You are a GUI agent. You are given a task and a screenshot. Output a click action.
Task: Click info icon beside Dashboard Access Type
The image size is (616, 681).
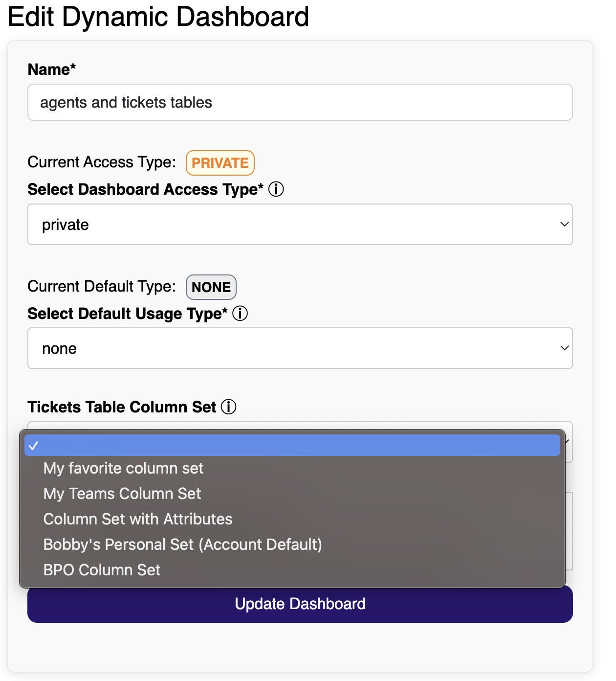click(x=276, y=189)
